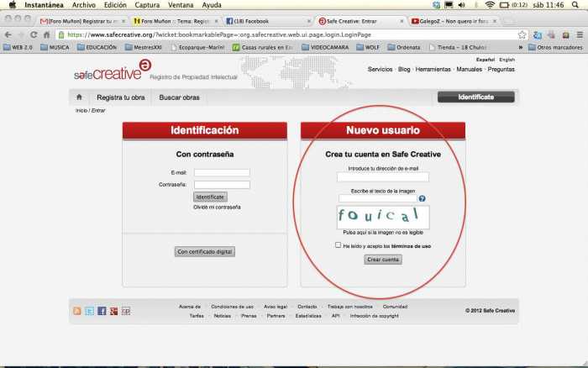588x368 pixels.
Task: Accept the terms of use checkbox
Action: pyautogui.click(x=339, y=245)
